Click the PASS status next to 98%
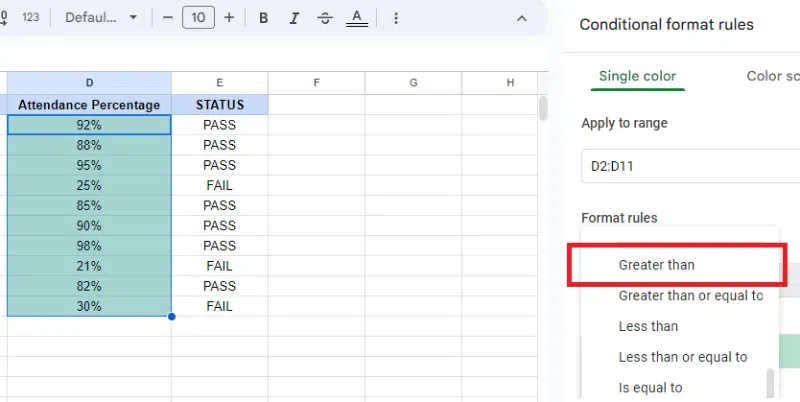 point(219,246)
